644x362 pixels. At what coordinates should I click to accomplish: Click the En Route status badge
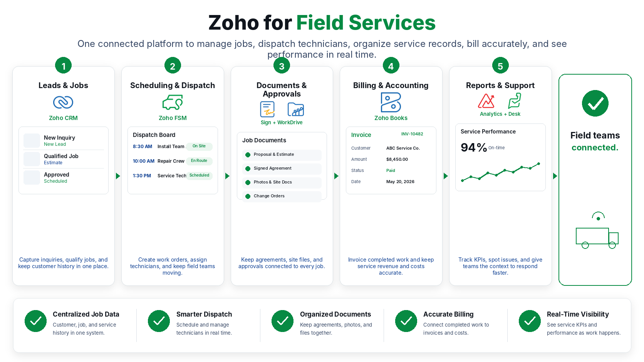pos(199,161)
